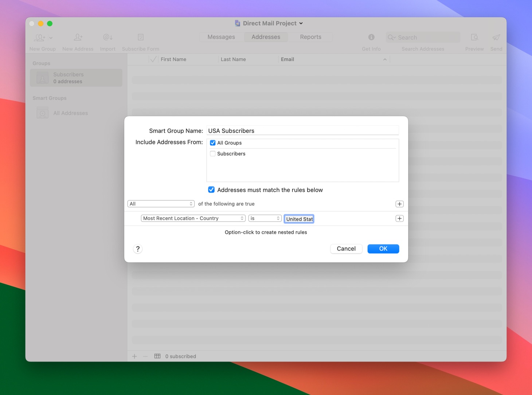Edit the Smart Group Name field
Viewport: 532px width, 395px height.
click(302, 130)
